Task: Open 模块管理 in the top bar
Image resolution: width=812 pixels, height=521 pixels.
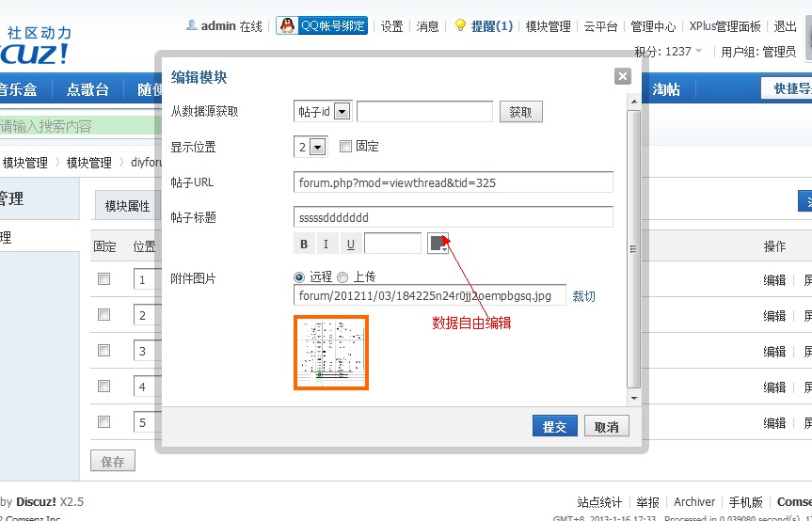Action: pyautogui.click(x=548, y=26)
